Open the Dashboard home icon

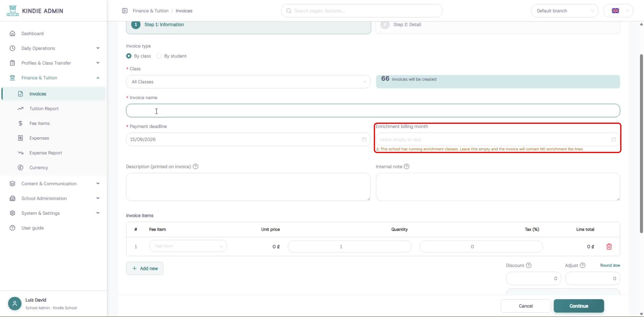(x=12, y=34)
